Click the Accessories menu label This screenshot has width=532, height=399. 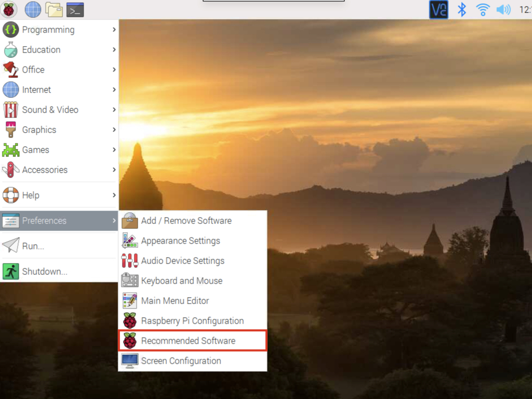(x=45, y=170)
